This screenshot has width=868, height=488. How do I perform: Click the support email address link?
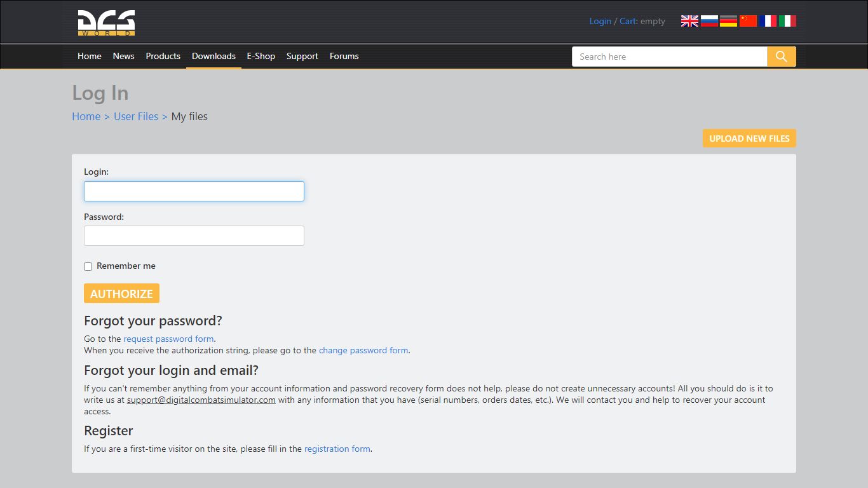click(x=201, y=400)
